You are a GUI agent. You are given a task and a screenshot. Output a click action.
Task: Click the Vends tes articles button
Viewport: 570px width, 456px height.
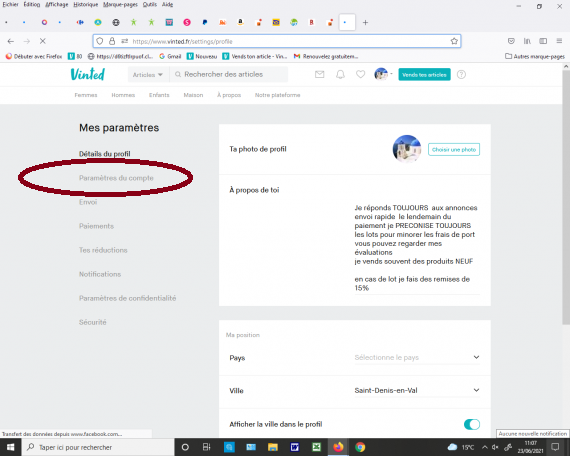tap(424, 75)
